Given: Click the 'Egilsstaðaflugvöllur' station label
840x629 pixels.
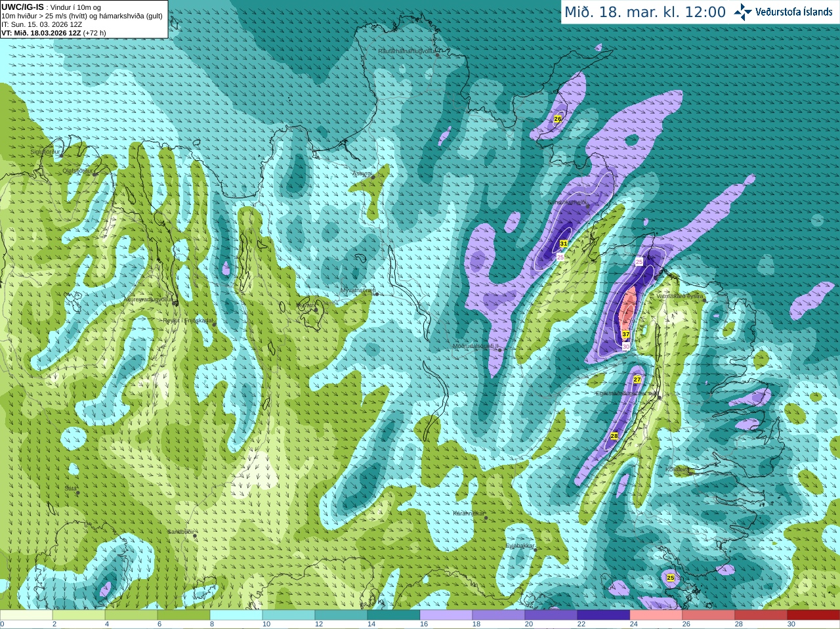Looking at the screenshot, I should (x=626, y=393).
